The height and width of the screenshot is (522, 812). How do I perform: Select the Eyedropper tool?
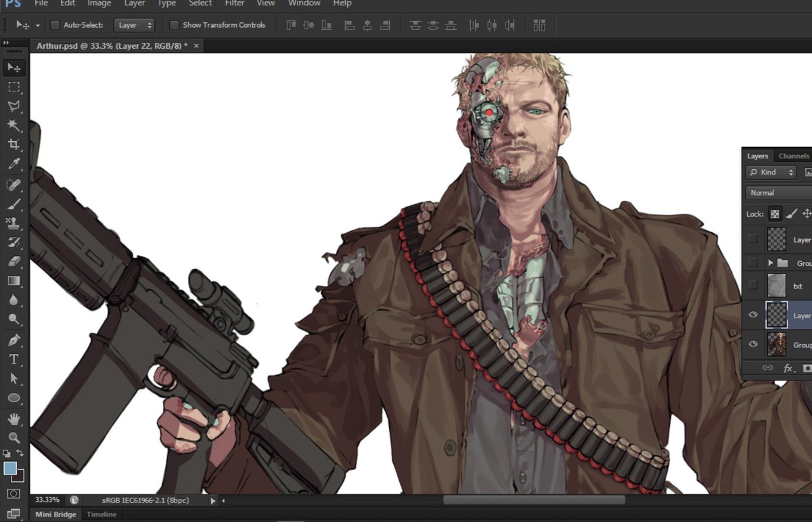coord(14,164)
